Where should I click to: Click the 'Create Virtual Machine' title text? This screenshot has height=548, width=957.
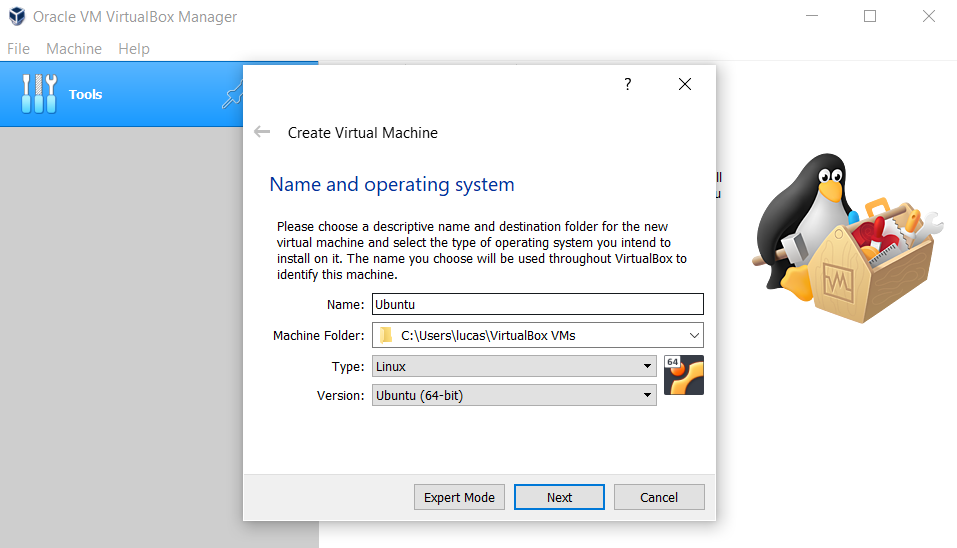(363, 132)
